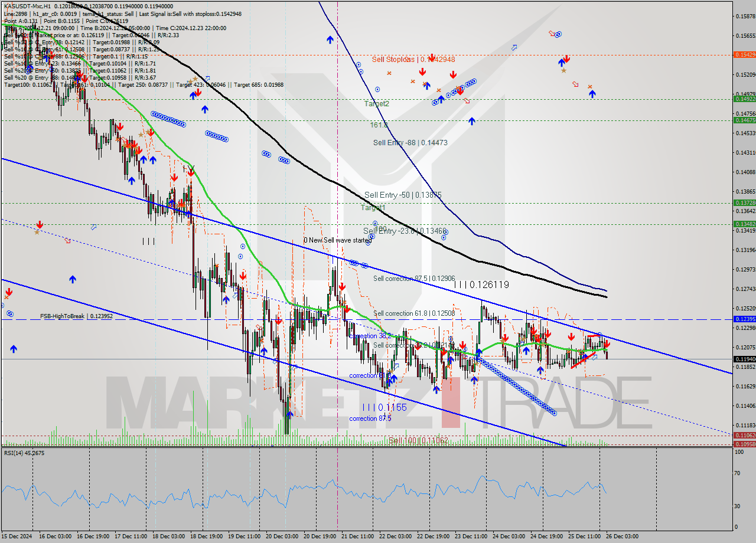
Task: Click the 'RSI(14) 45.2675' indicator title
Action: (x=24, y=453)
